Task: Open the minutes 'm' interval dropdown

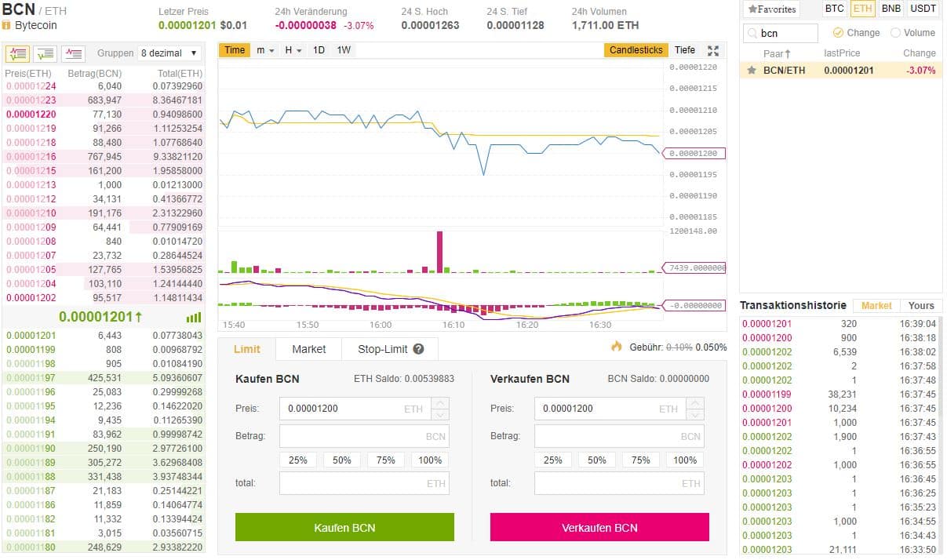Action: (265, 50)
